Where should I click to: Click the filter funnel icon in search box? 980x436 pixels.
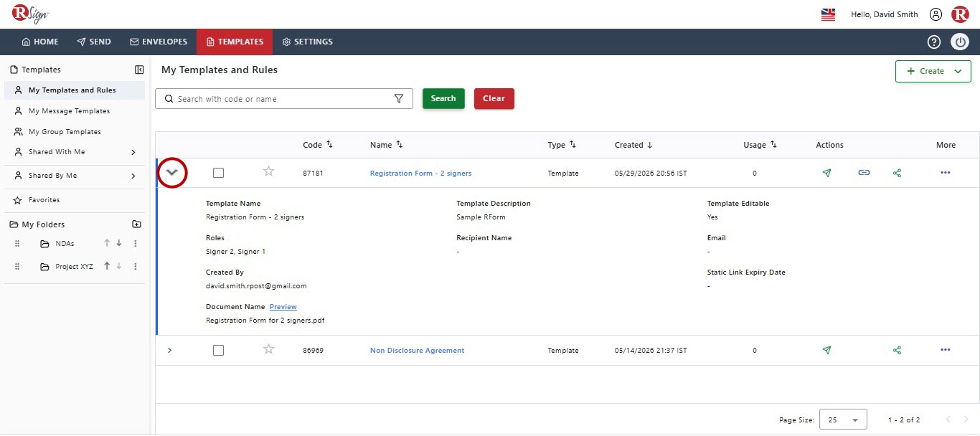click(x=399, y=99)
